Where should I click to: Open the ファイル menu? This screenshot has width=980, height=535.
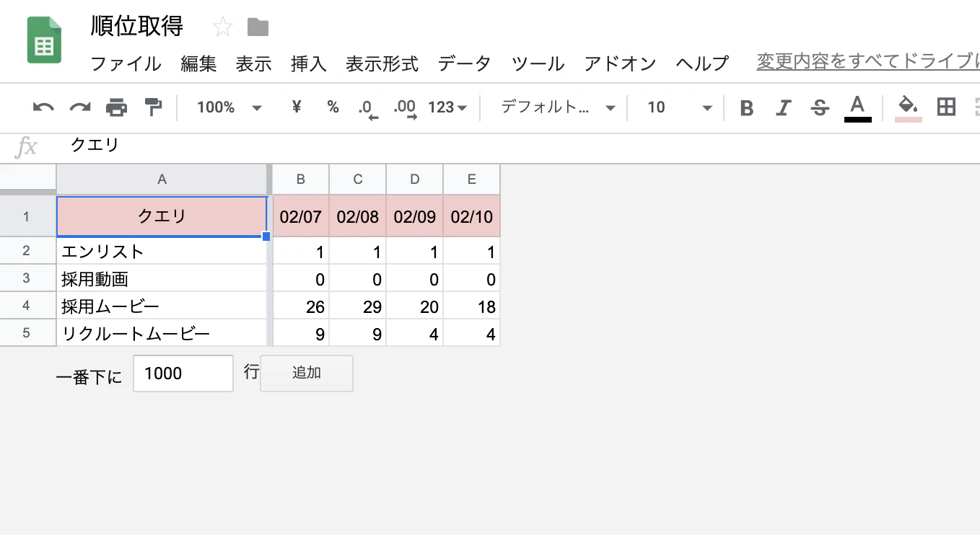click(x=126, y=63)
